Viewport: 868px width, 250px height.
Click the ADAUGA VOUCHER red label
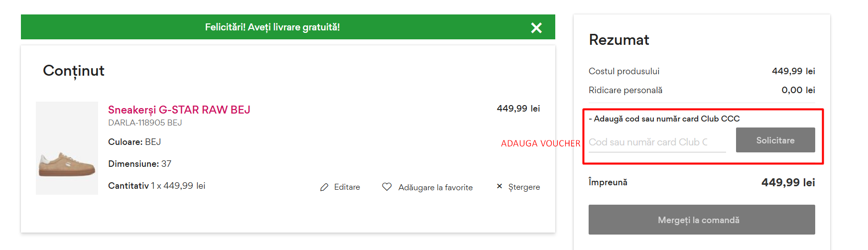pyautogui.click(x=540, y=143)
